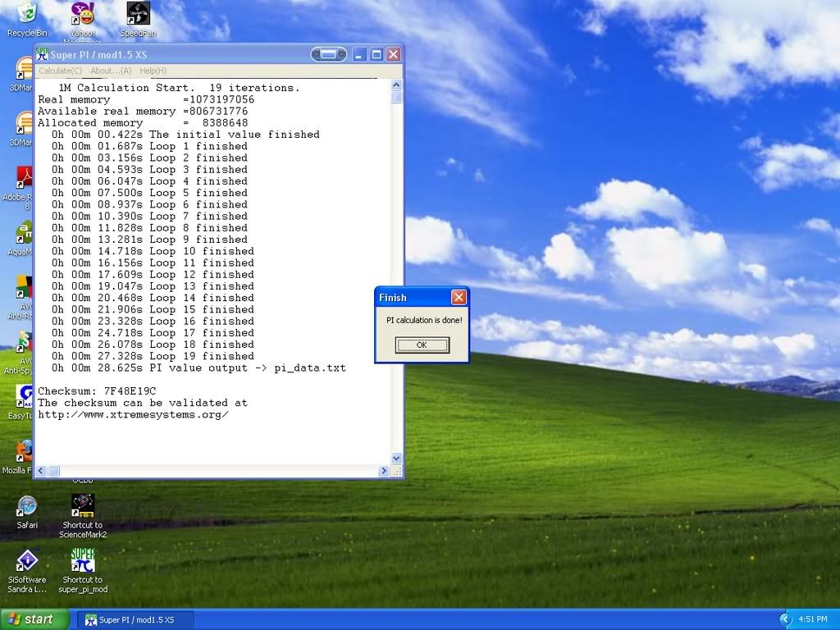
Task: Open the Help(H) menu
Action: [x=153, y=71]
